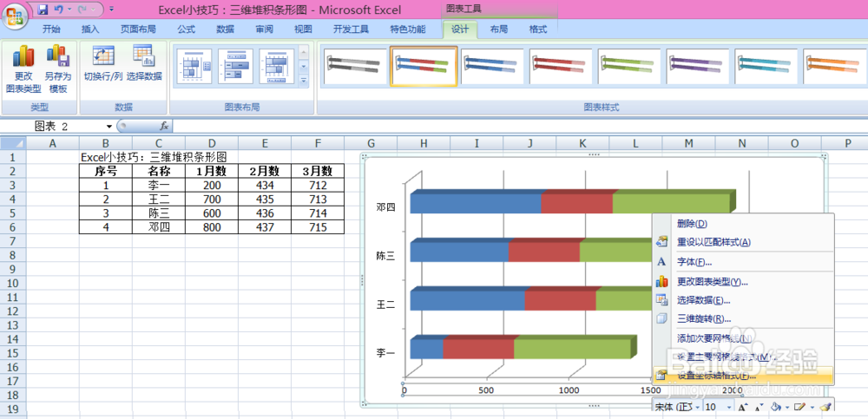This screenshot has width=868, height=419.
Task: Click the shape fill paint bucket icon
Action: (x=776, y=408)
